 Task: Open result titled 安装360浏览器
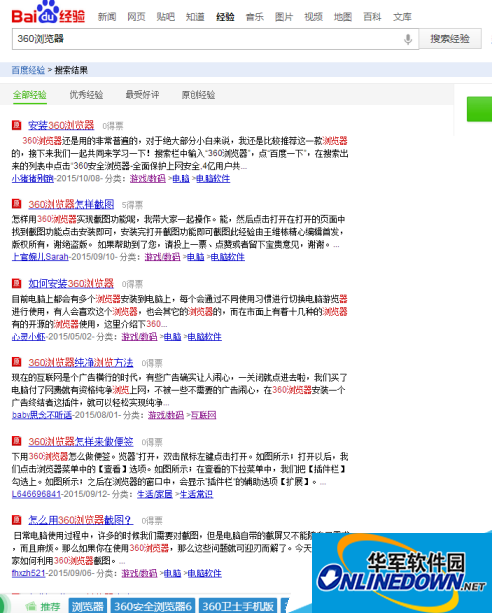tap(61, 125)
